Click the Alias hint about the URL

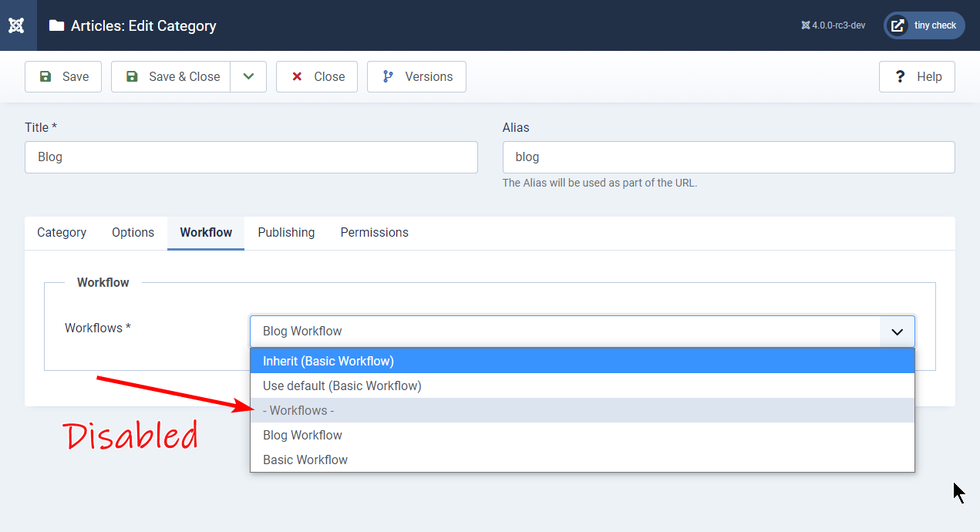tap(600, 183)
